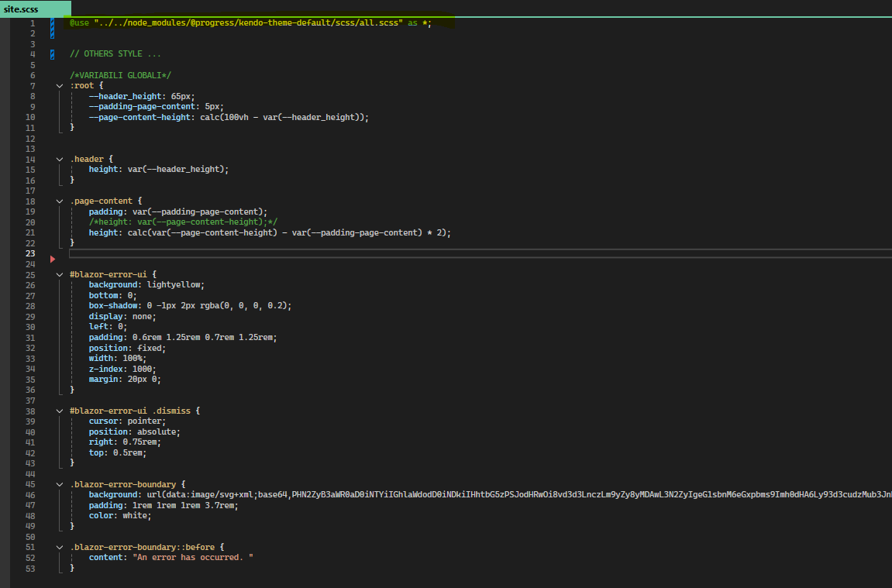The width and height of the screenshot is (892, 588).
Task: Collapse the :root block
Action: [x=60, y=86]
